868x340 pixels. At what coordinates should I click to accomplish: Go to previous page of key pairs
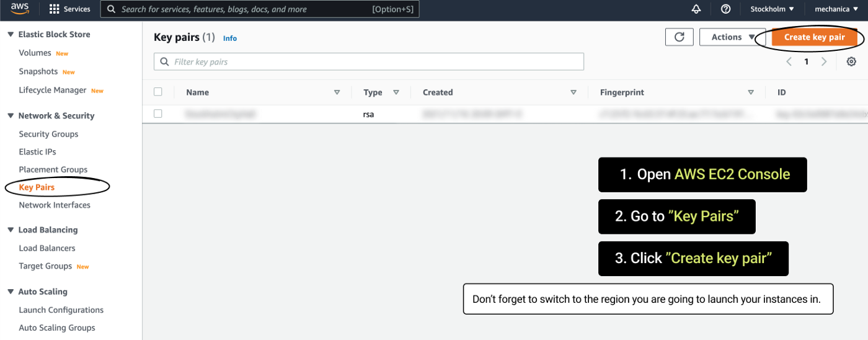(x=789, y=61)
